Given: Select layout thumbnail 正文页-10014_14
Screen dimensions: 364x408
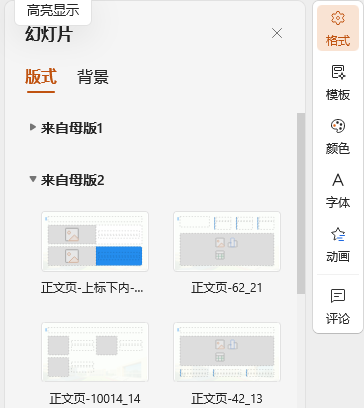Looking at the screenshot, I should coord(95,352).
